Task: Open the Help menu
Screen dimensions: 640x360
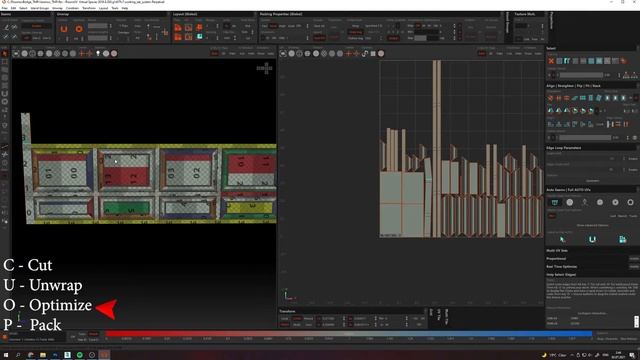Action: click(x=124, y=8)
